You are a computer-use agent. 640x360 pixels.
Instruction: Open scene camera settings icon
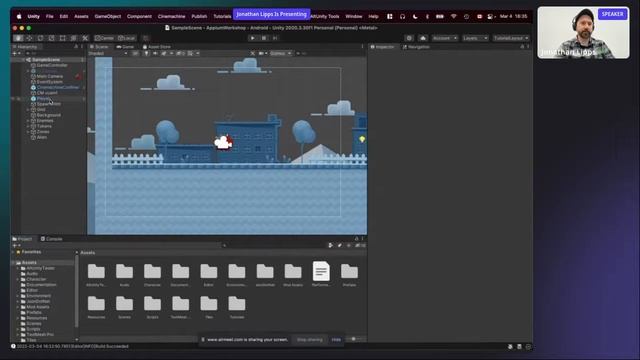click(262, 53)
